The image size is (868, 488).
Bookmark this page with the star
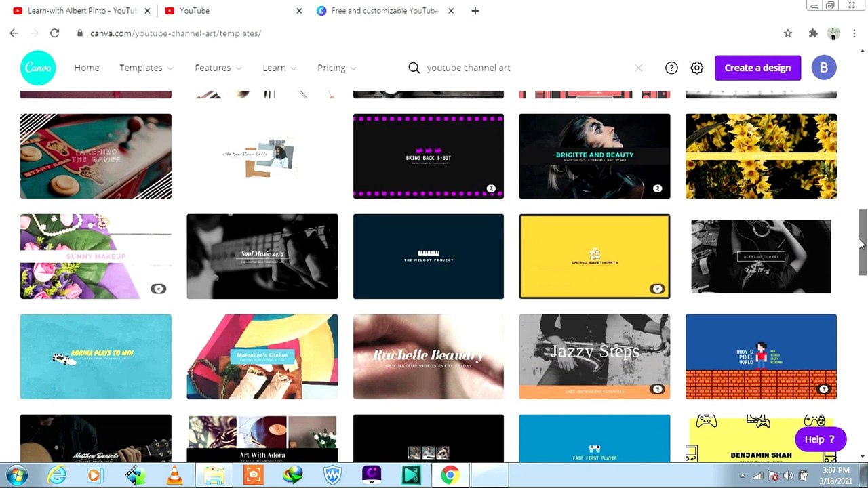coord(787,33)
